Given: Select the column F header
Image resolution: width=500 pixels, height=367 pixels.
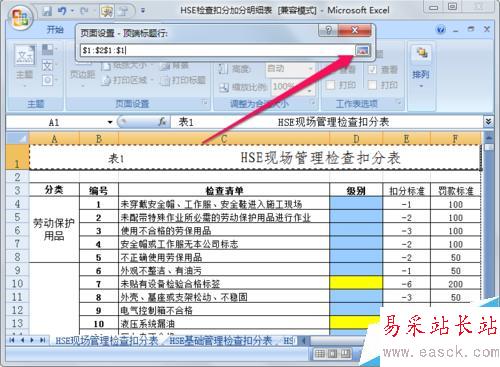Looking at the screenshot, I should (456, 138).
